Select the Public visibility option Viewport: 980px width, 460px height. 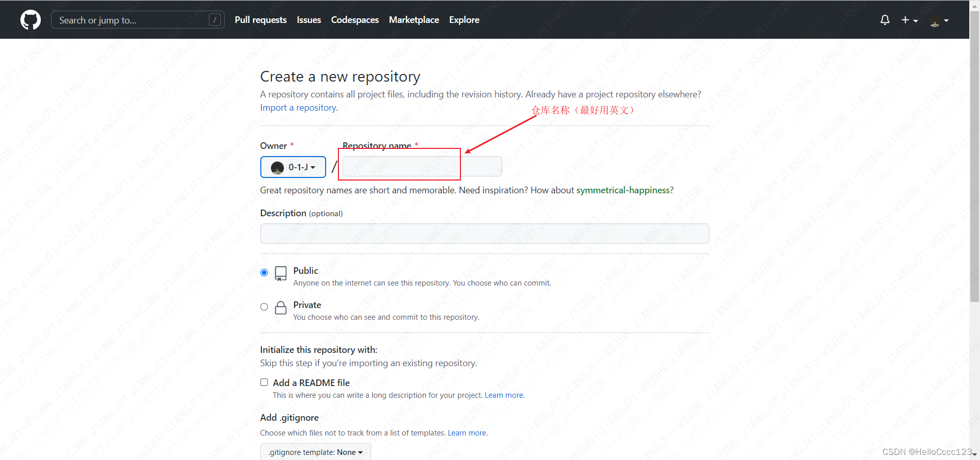click(264, 272)
